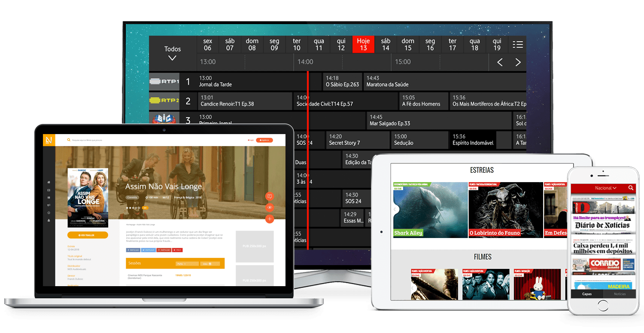Select day dom 15 in TV guide
The image size is (644, 333).
click(x=408, y=44)
